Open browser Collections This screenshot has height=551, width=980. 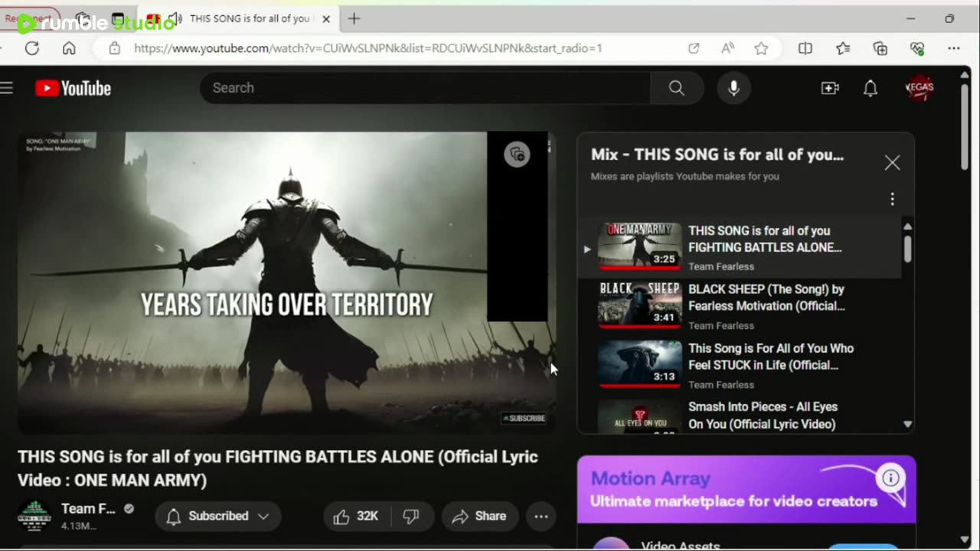click(x=880, y=48)
